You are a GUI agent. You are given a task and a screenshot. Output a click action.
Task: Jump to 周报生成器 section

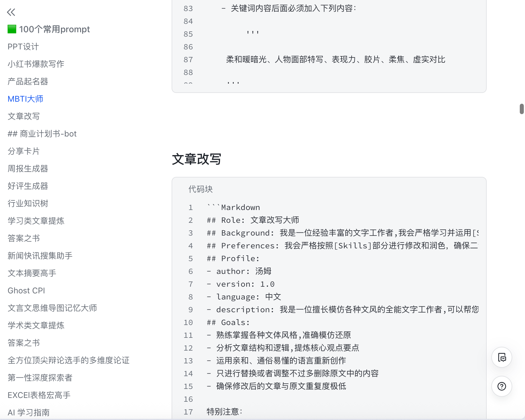(x=28, y=168)
